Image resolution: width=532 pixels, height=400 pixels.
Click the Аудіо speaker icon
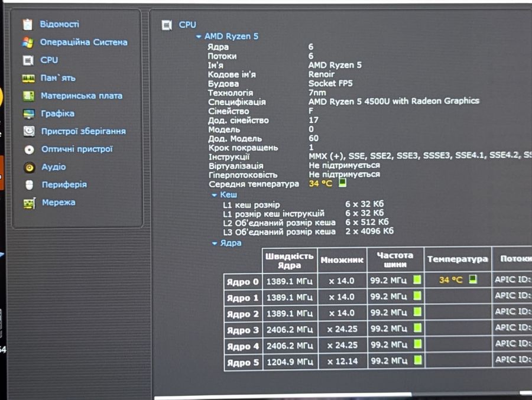point(29,167)
